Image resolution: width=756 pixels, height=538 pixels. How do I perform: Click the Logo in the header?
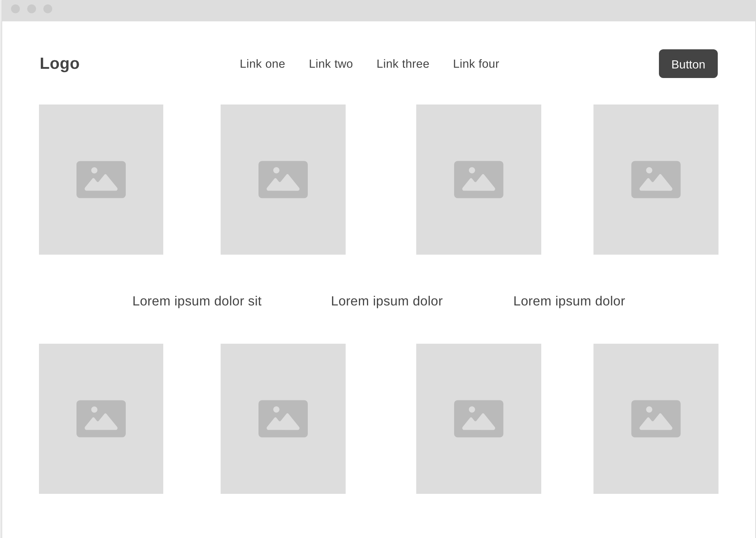point(60,64)
